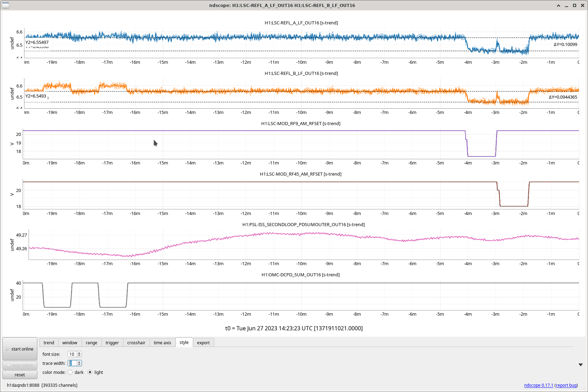The image size is (588, 392).
Task: Decrease font size with down arrow
Action: coord(80,355)
